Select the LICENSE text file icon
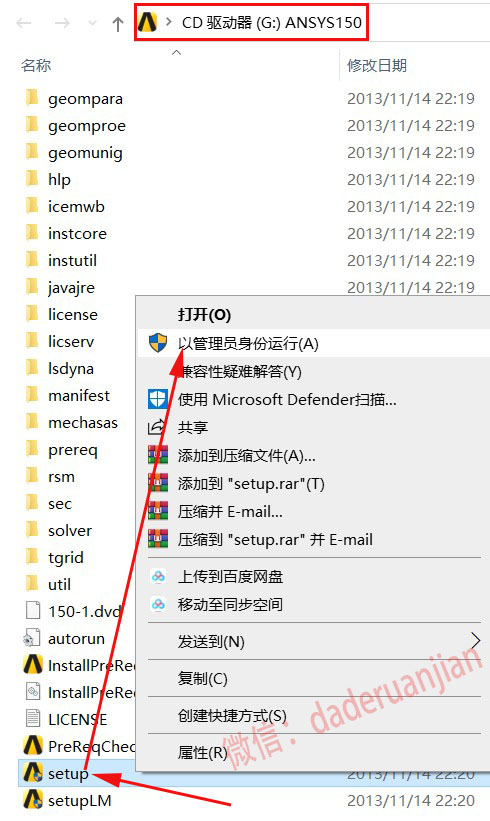Image resolution: width=490 pixels, height=821 pixels. pyautogui.click(x=32, y=718)
